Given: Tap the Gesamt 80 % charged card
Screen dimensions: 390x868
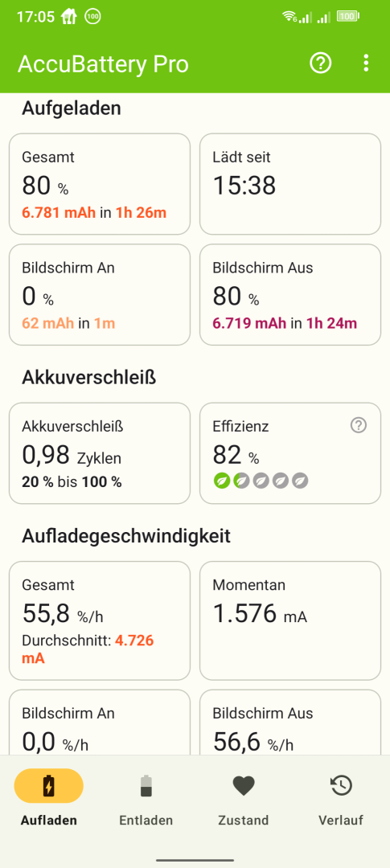Looking at the screenshot, I should point(100,184).
